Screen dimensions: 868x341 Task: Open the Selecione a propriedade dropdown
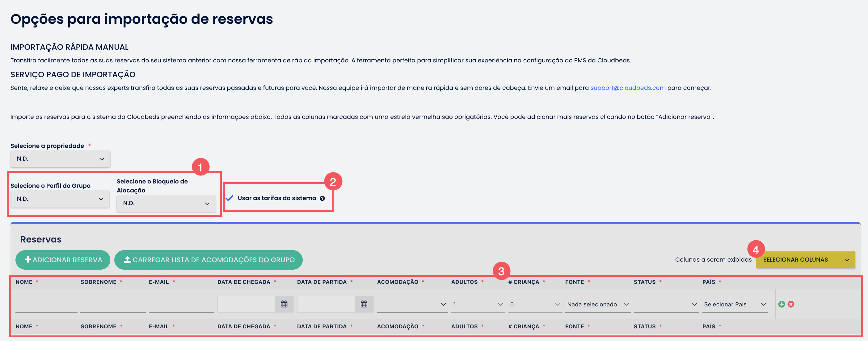pos(60,159)
